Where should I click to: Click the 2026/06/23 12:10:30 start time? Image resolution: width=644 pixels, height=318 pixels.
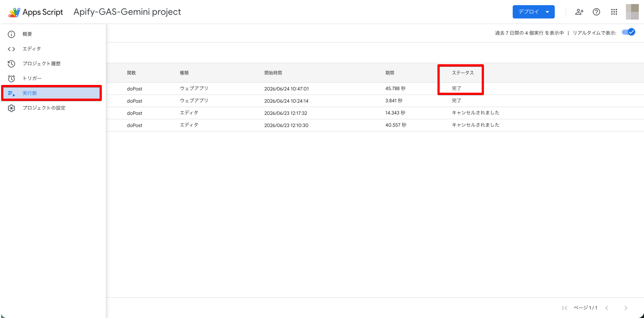coord(286,125)
